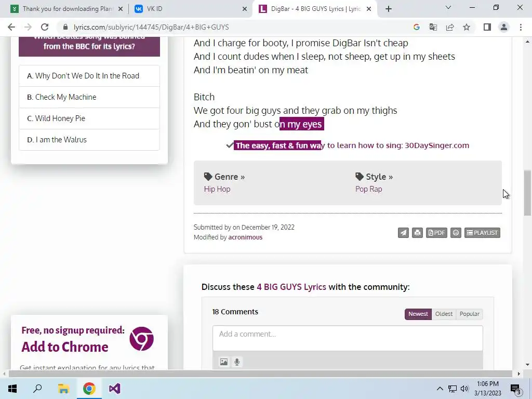
Task: Click the Add a comment field
Action: point(348,338)
